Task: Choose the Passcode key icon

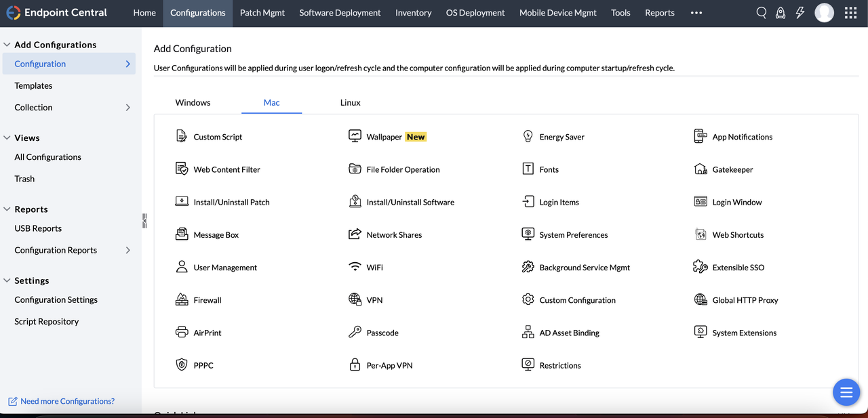Action: pos(355,332)
